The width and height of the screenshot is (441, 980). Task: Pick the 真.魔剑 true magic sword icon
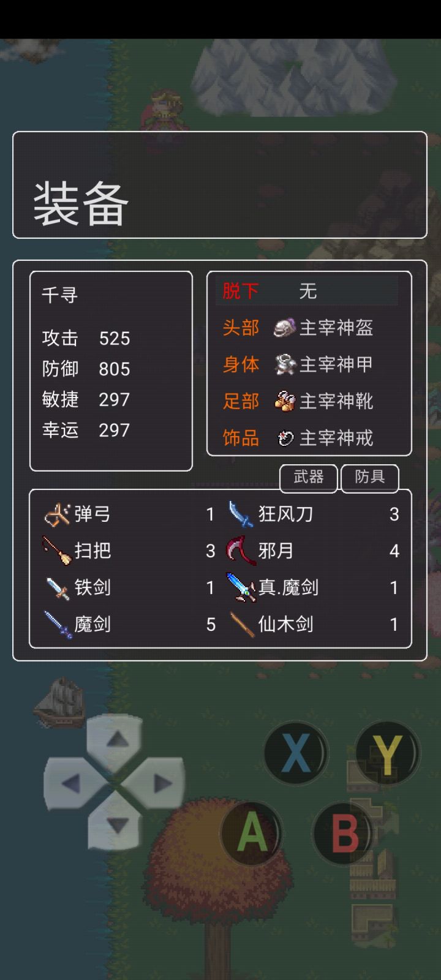click(241, 587)
